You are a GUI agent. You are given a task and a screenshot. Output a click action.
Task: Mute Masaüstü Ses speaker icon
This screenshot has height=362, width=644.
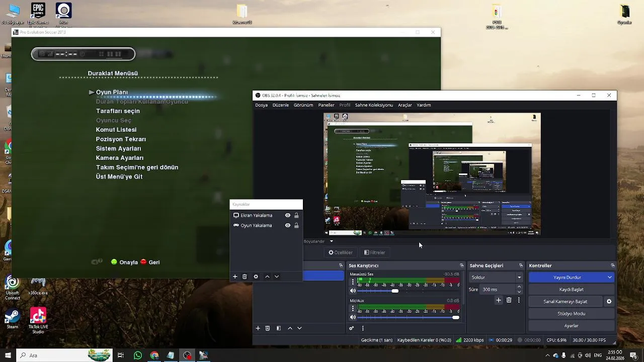pos(353,291)
